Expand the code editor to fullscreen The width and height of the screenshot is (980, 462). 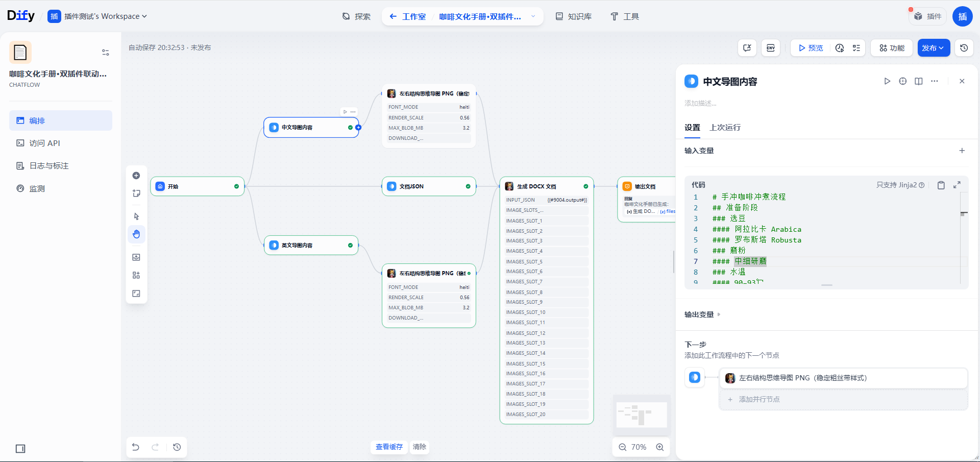click(x=957, y=185)
